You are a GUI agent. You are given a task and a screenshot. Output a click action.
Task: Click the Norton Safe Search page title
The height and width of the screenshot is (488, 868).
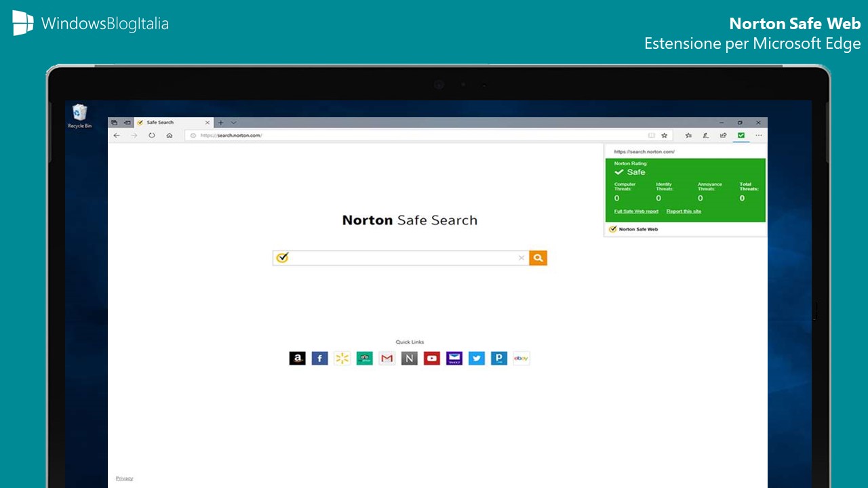[x=410, y=220]
